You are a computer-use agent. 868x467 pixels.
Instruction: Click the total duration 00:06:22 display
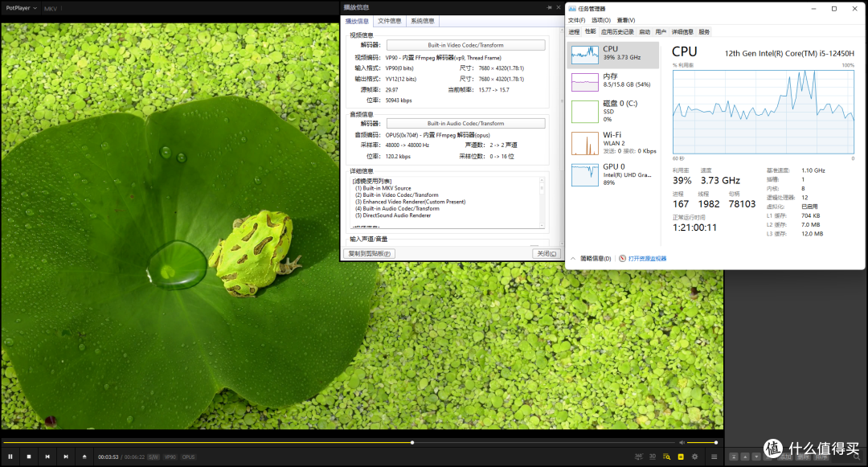click(134, 457)
